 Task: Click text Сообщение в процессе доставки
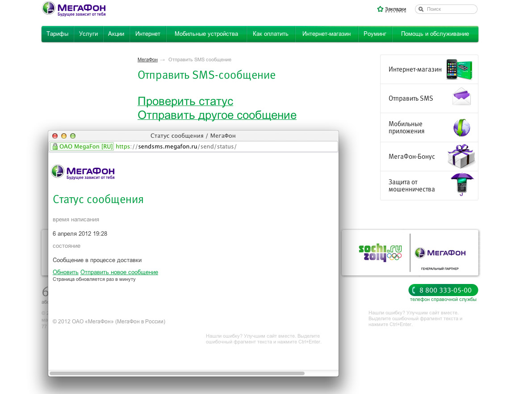click(97, 260)
